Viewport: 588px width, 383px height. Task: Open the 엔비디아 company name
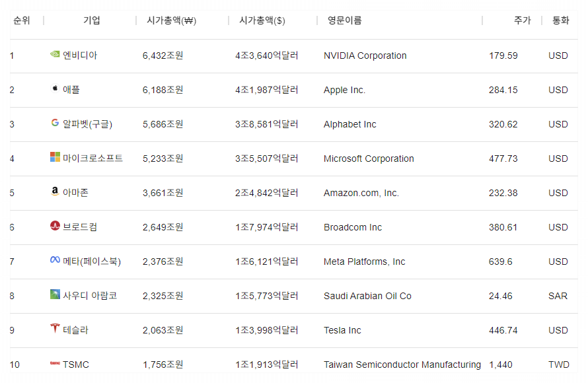(x=80, y=55)
